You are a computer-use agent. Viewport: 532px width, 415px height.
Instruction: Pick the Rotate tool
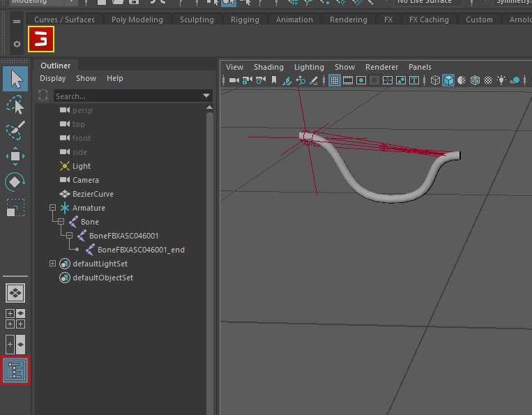click(x=15, y=182)
